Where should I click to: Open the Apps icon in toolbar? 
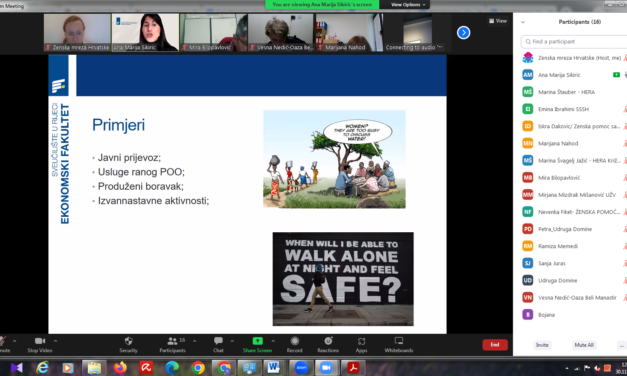click(361, 341)
